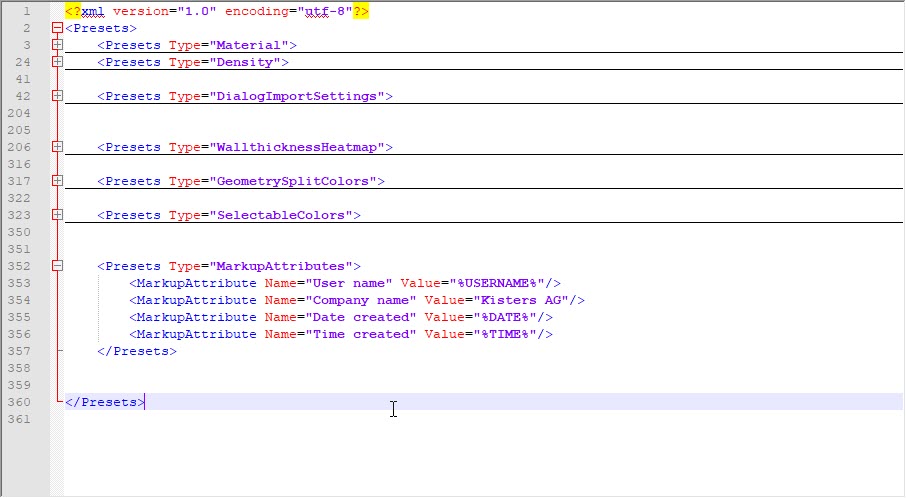
Task: Click the "DialogImportSettings" value text
Action: coord(296,96)
